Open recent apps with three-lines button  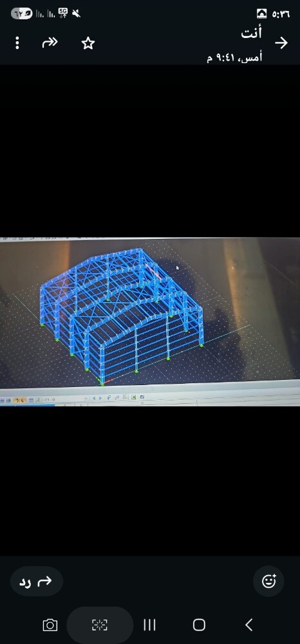(149, 625)
